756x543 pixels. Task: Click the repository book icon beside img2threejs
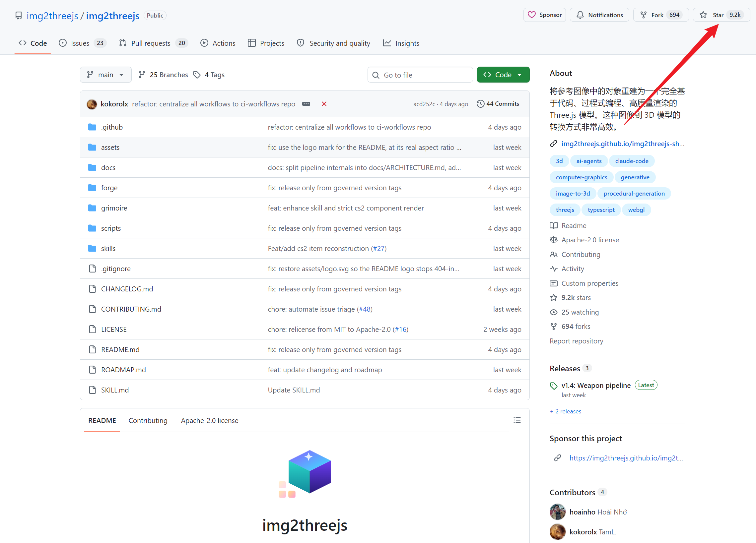[x=19, y=16]
